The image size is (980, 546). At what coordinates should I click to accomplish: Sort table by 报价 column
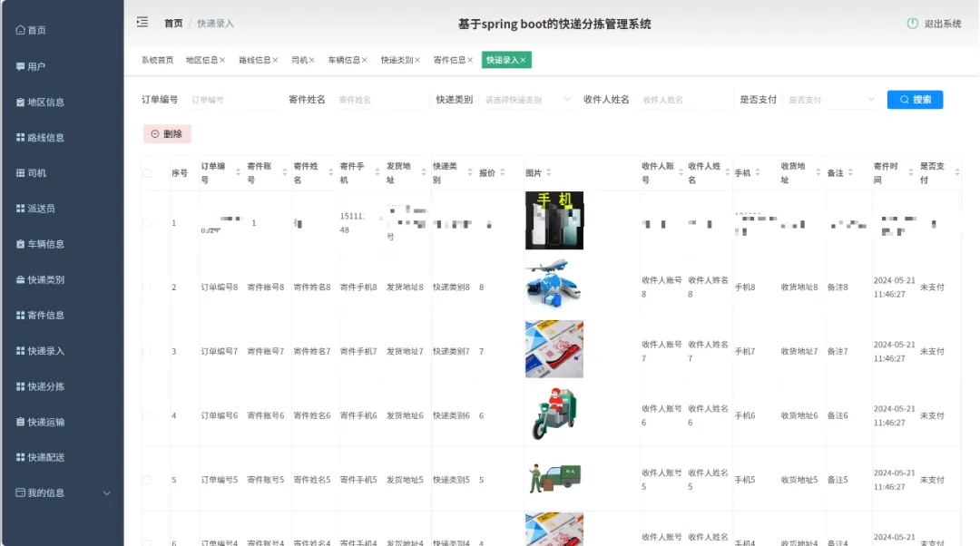503,172
